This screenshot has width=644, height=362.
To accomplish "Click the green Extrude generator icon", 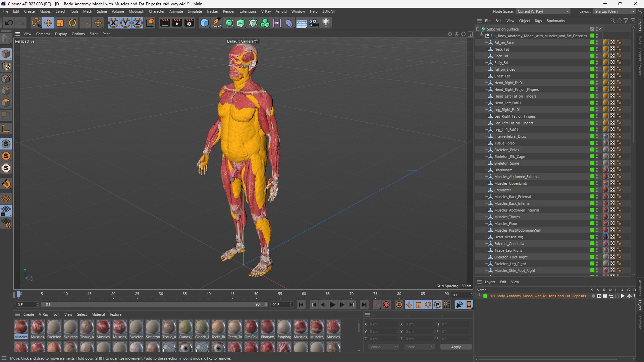I will tap(241, 23).
